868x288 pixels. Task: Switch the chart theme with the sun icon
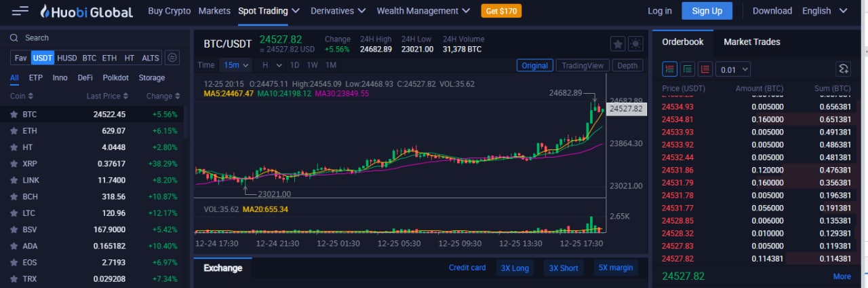pyautogui.click(x=635, y=43)
